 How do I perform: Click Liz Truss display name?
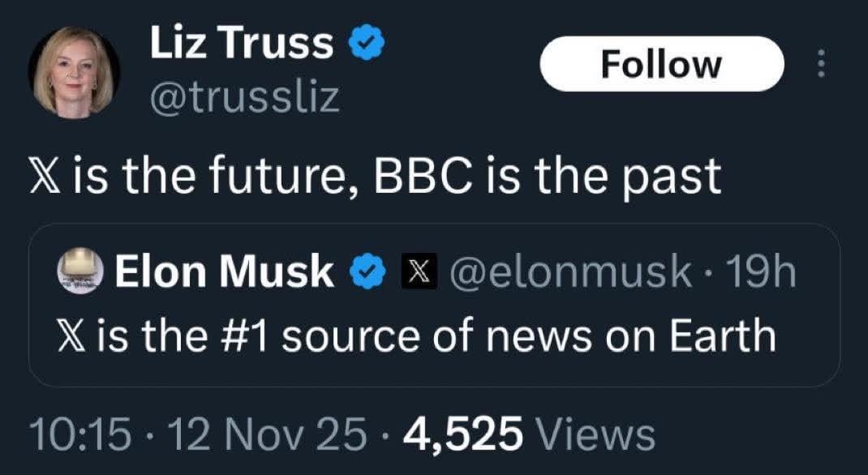pos(238,43)
